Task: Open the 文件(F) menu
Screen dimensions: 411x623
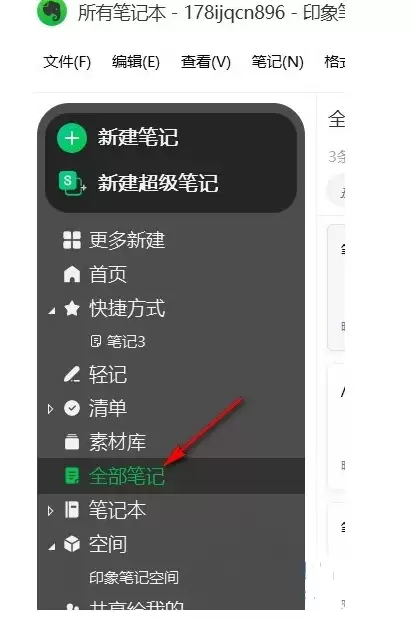Action: pyautogui.click(x=67, y=62)
